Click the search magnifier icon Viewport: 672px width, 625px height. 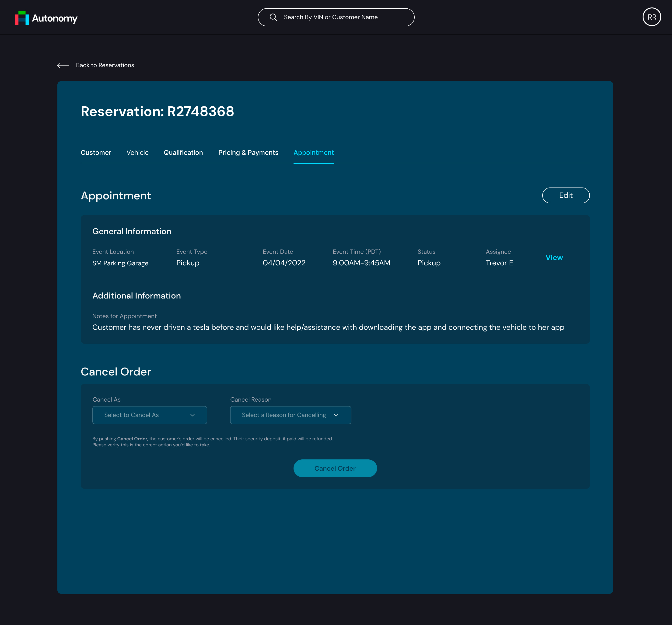point(273,17)
